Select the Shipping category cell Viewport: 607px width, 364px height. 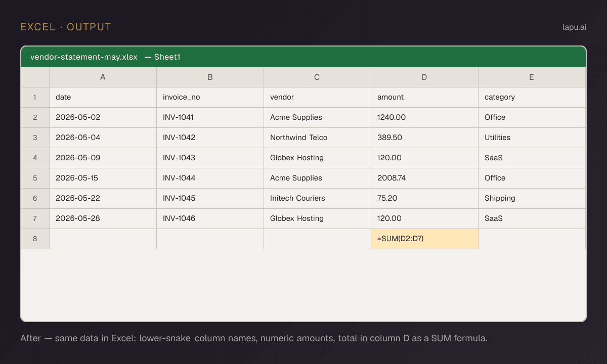click(x=532, y=199)
